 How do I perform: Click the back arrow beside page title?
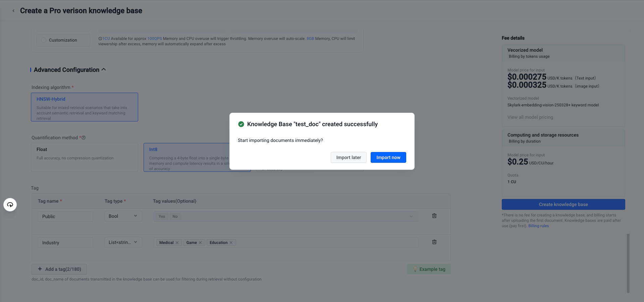(x=13, y=11)
